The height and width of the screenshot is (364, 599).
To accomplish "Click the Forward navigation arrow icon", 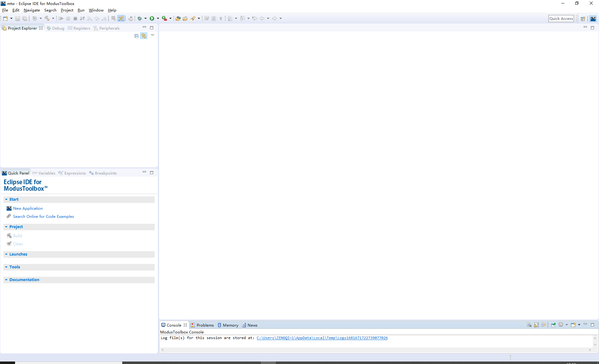I will (275, 18).
